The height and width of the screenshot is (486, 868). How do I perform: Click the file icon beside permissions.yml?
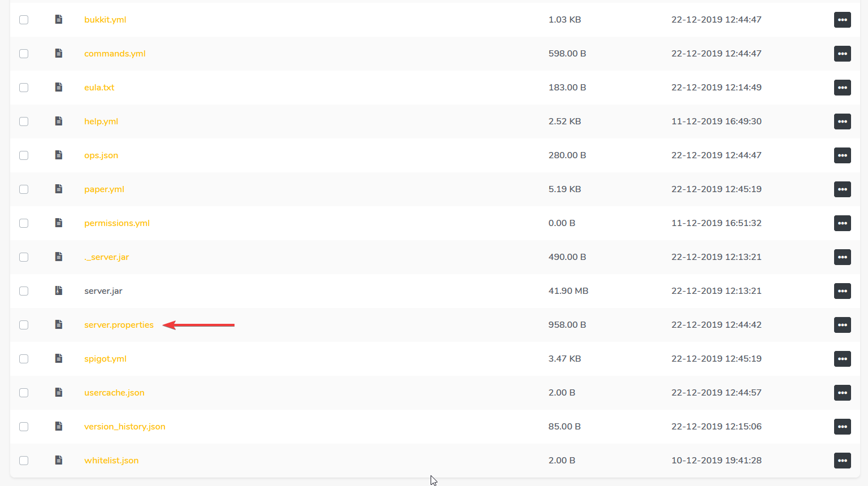pos(58,223)
